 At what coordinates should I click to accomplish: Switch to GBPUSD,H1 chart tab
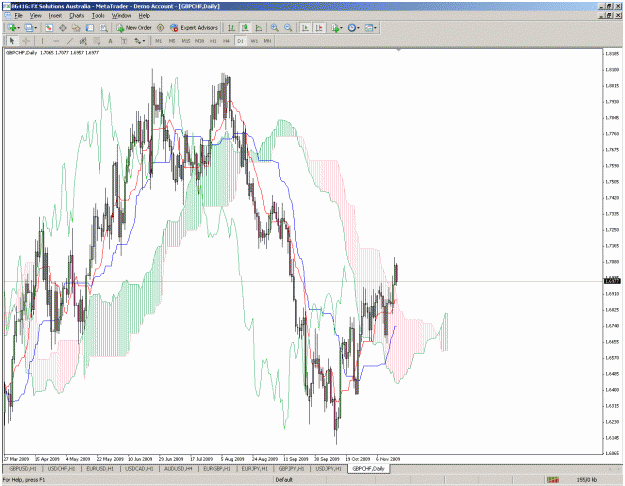[22, 469]
